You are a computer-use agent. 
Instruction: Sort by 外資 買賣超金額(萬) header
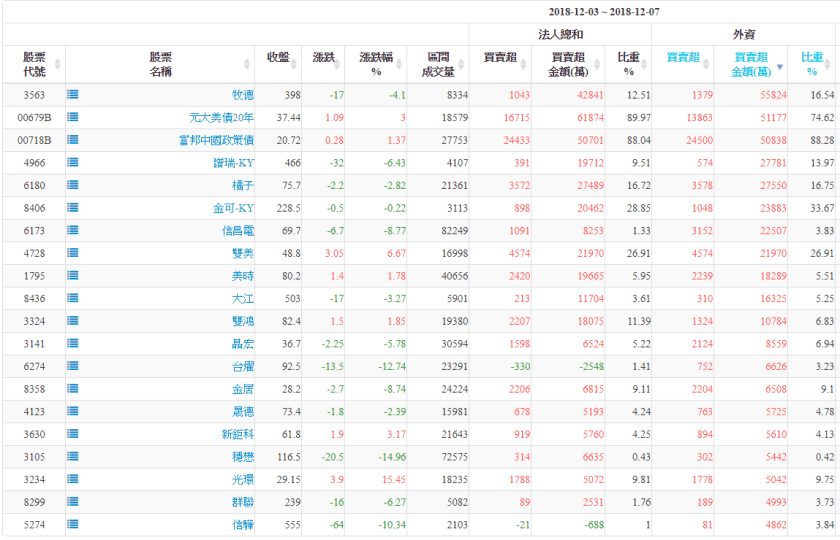(x=751, y=64)
